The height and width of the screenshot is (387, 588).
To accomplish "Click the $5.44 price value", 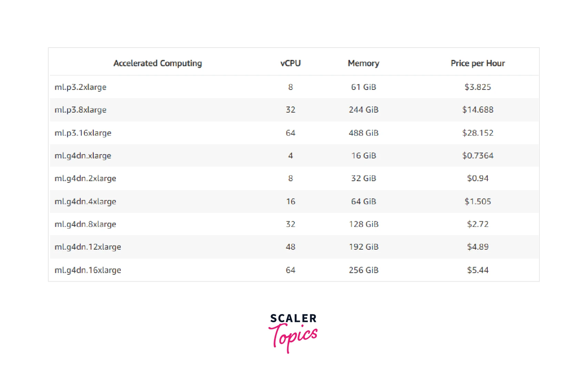I will pyautogui.click(x=477, y=270).
